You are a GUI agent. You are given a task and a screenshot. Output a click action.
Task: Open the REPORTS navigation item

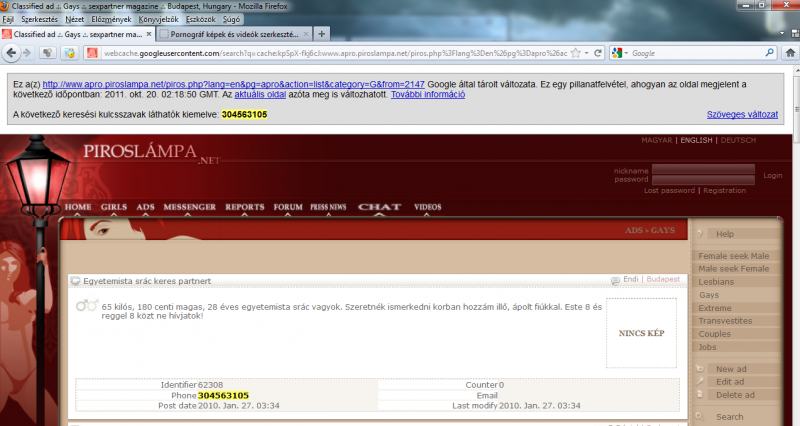click(x=245, y=207)
